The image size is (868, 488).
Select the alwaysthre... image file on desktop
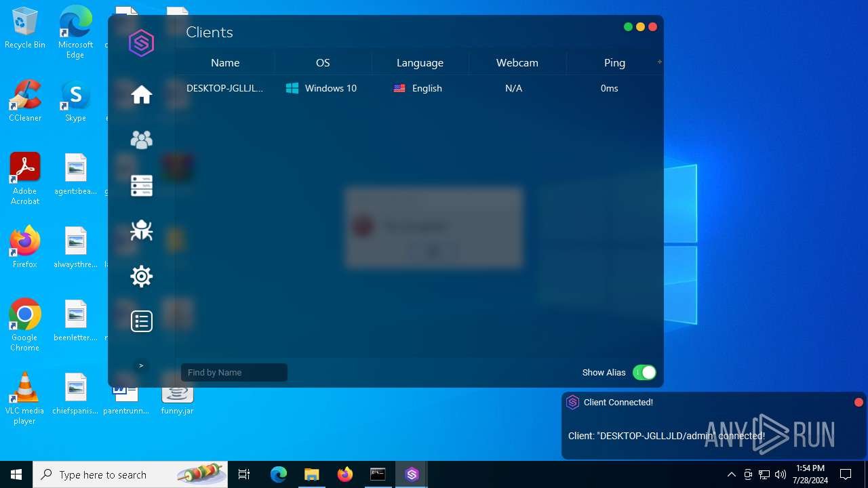point(75,247)
